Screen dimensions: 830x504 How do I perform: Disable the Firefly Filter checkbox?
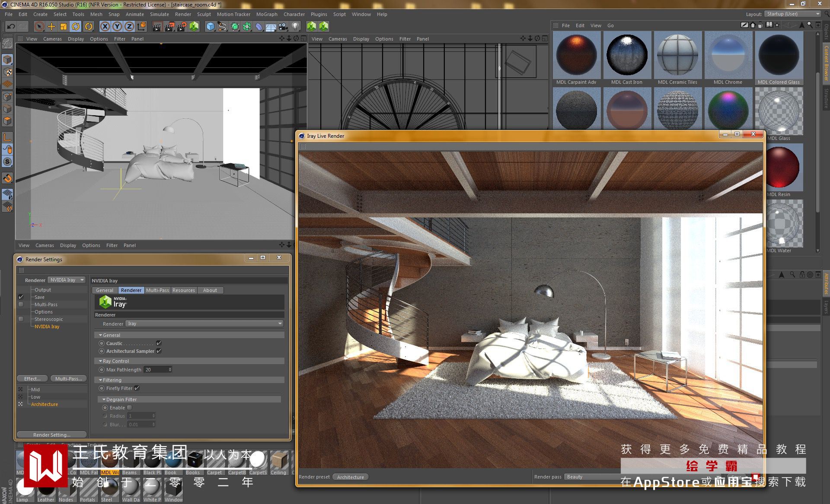pyautogui.click(x=137, y=388)
